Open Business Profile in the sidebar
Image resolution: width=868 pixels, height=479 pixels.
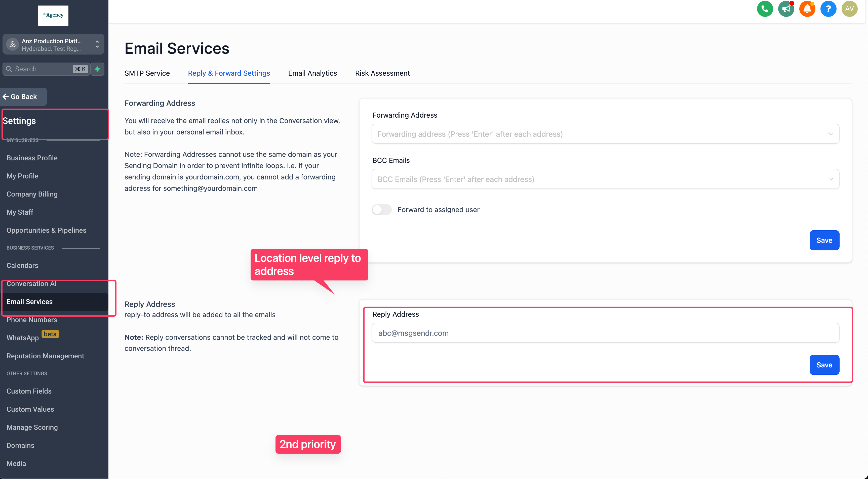[32, 158]
